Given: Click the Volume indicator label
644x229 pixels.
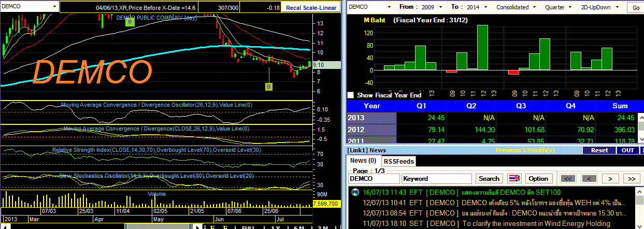Looking at the screenshot, I should 156,194.
